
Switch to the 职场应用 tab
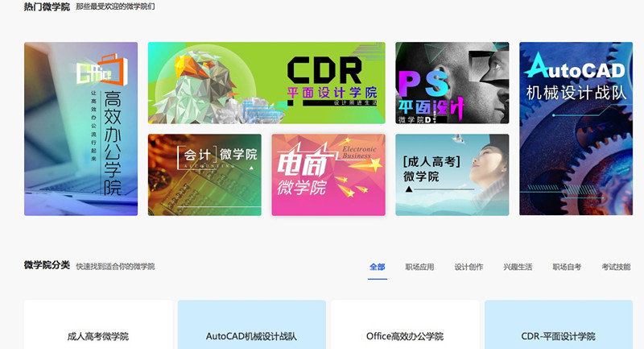pyautogui.click(x=419, y=267)
